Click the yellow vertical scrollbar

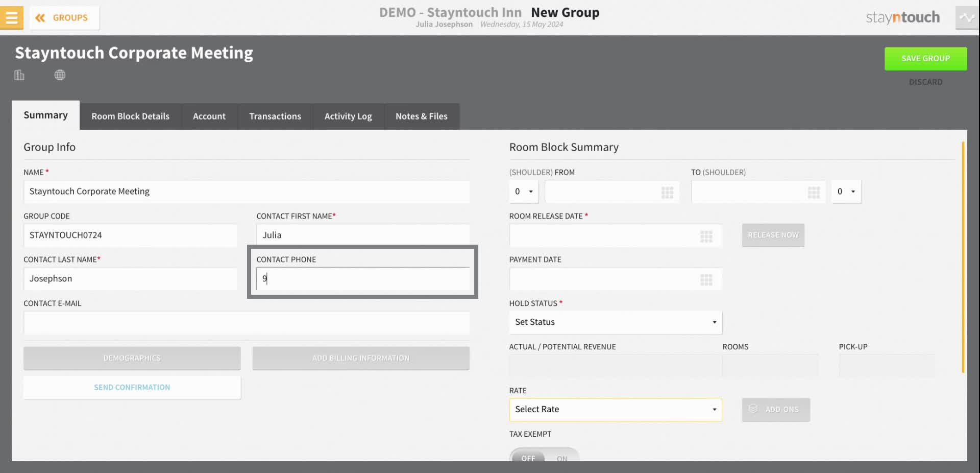point(963,257)
